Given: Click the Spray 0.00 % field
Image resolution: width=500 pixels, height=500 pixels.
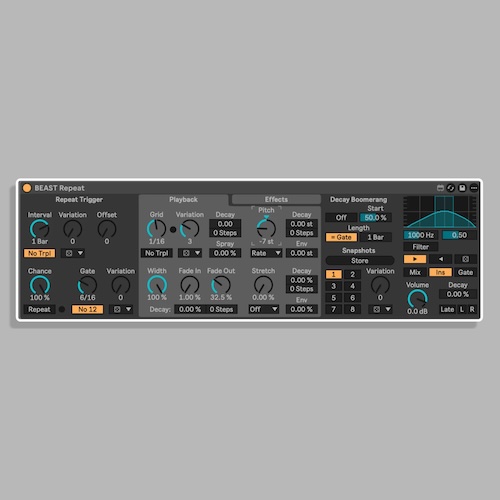Looking at the screenshot, I should pyautogui.click(x=225, y=253).
